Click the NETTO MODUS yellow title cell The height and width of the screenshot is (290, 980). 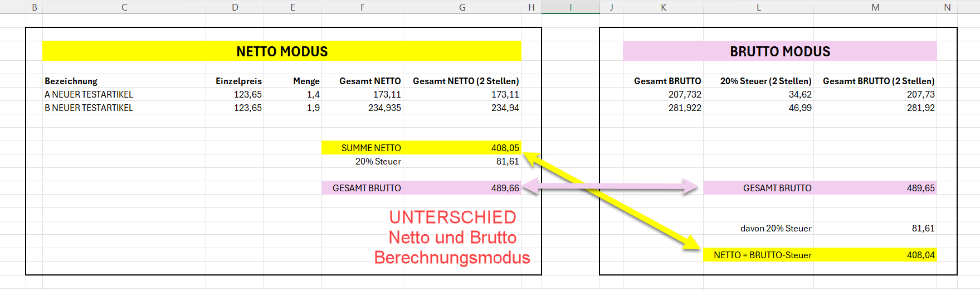pos(282,51)
